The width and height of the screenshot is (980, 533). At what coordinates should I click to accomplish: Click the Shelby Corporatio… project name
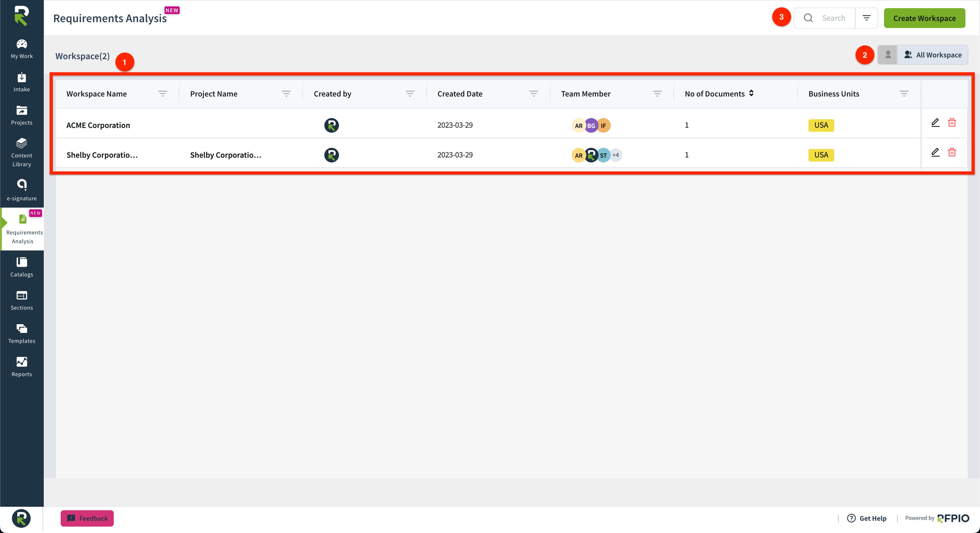point(225,155)
